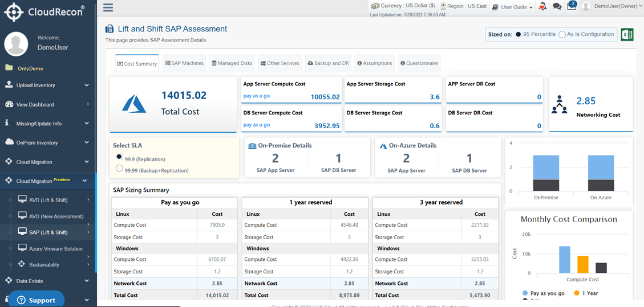Click the AVD (Lift & Shift) monitor icon

tap(23, 199)
